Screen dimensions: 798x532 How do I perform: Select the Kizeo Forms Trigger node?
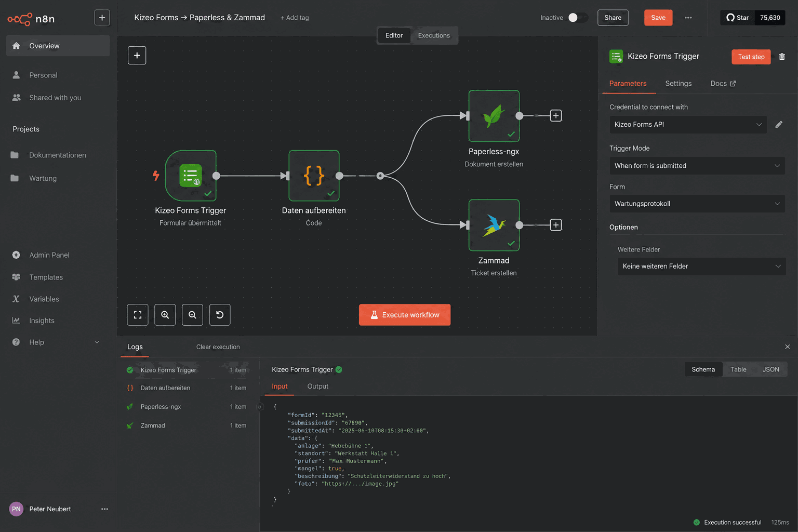pos(191,176)
